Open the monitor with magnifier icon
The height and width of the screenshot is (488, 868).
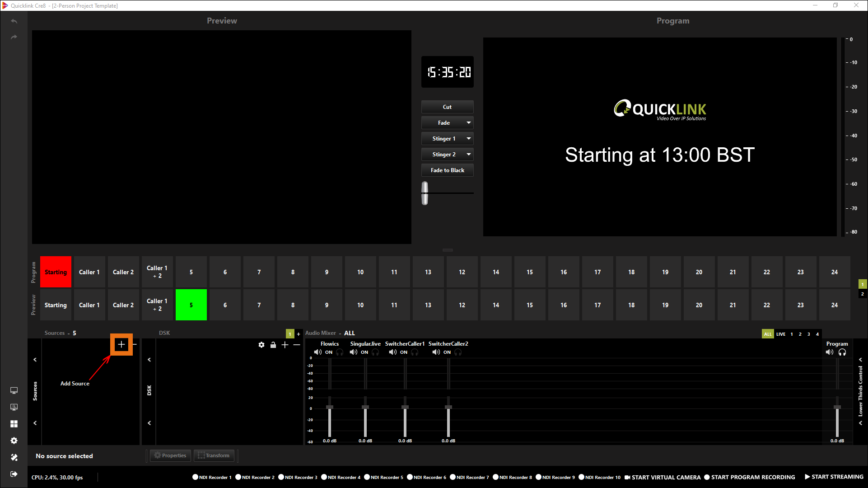click(14, 407)
